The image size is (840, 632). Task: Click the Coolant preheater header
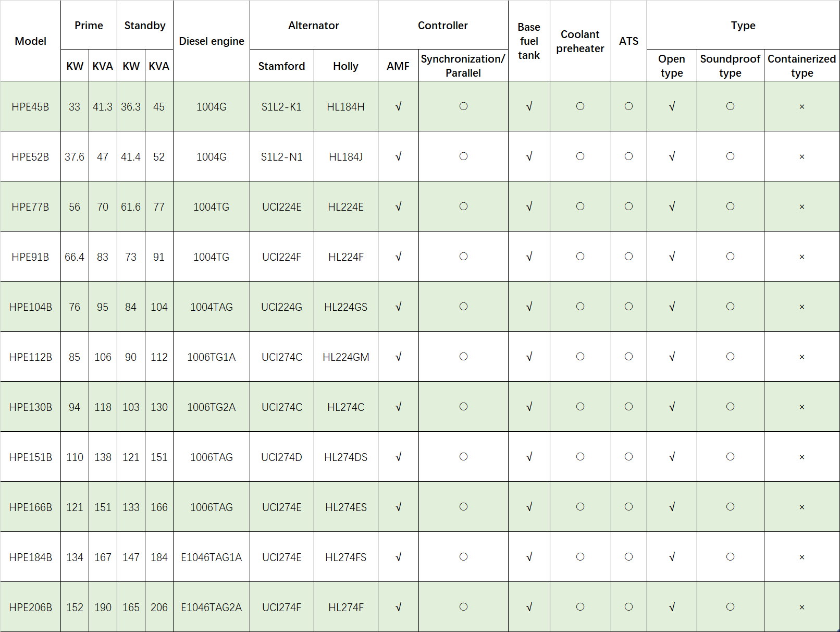point(580,41)
